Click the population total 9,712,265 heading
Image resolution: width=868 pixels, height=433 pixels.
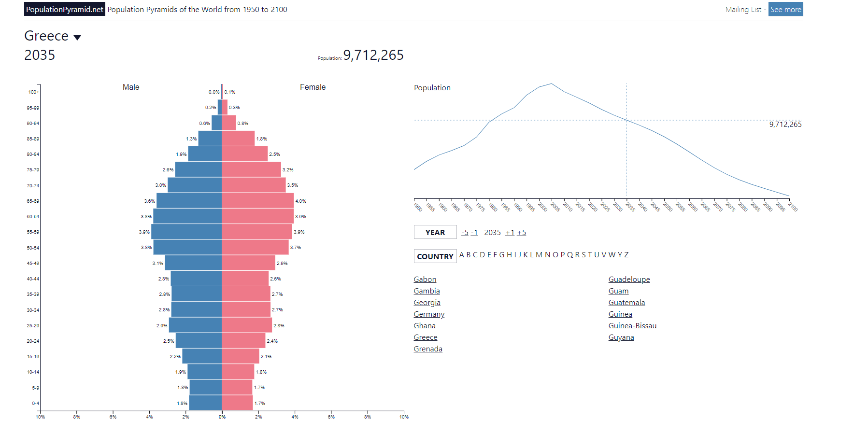[x=373, y=55]
